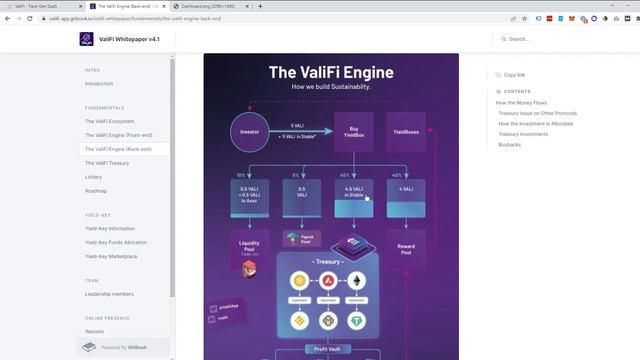The height and width of the screenshot is (360, 640).
Task: Open the Lottery page
Action: pos(93,177)
